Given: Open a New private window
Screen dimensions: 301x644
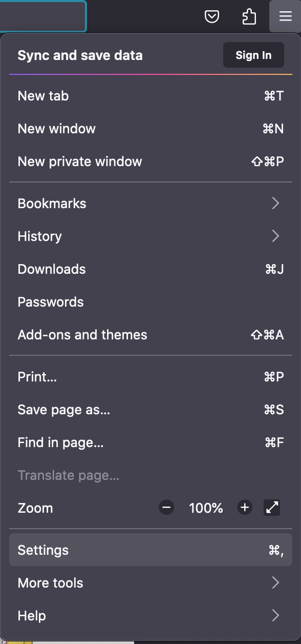Looking at the screenshot, I should click(x=150, y=162).
